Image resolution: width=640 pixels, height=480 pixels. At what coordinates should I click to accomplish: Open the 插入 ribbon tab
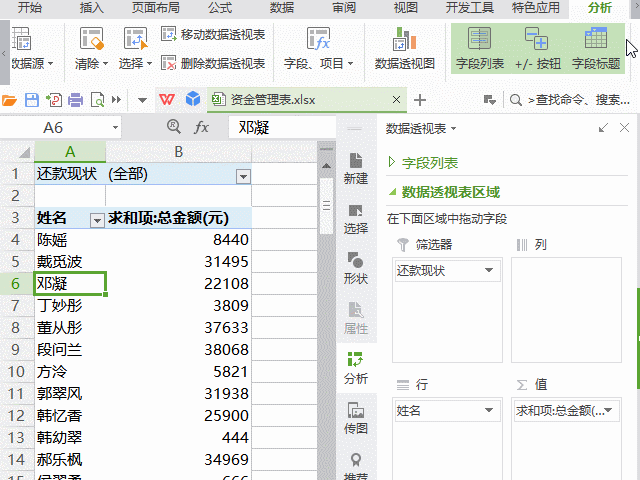coord(91,8)
